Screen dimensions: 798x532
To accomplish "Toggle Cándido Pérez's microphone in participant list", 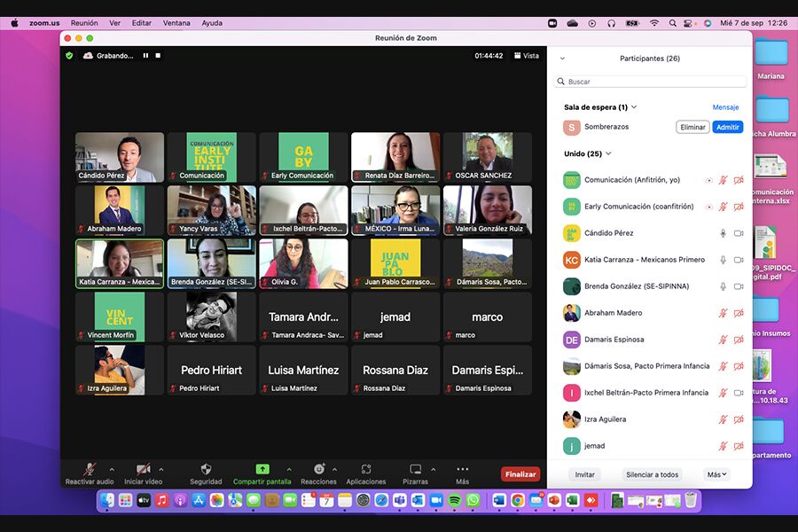I will point(724,233).
